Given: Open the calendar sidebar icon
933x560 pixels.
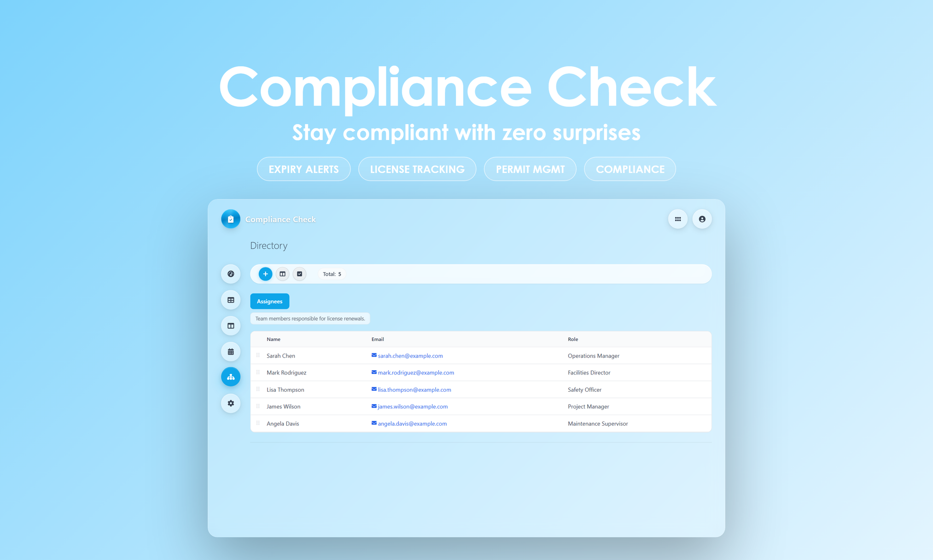Looking at the screenshot, I should tap(231, 351).
